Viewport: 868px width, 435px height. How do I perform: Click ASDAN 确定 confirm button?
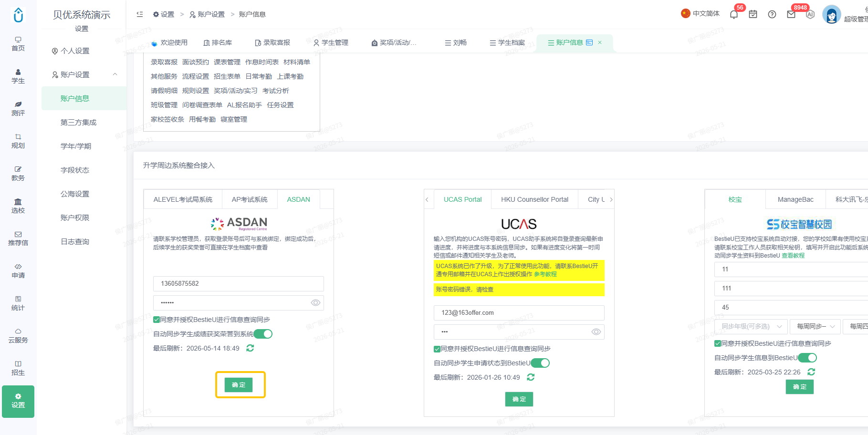(x=239, y=385)
